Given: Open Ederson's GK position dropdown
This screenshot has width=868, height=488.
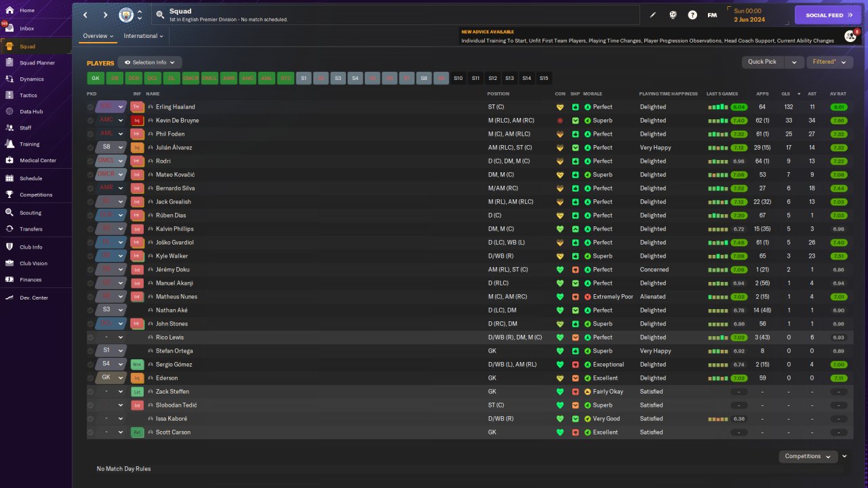Looking at the screenshot, I should pyautogui.click(x=121, y=378).
